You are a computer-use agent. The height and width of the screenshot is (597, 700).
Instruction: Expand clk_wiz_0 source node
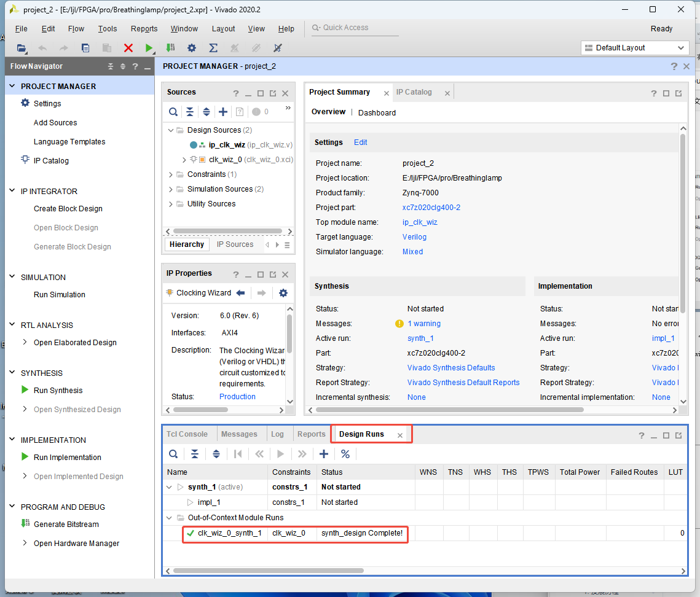184,159
